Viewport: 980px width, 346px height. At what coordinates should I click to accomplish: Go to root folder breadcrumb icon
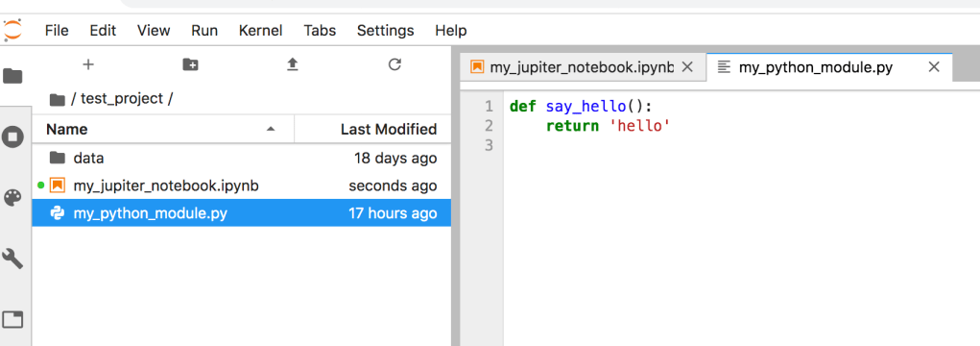coord(57,99)
